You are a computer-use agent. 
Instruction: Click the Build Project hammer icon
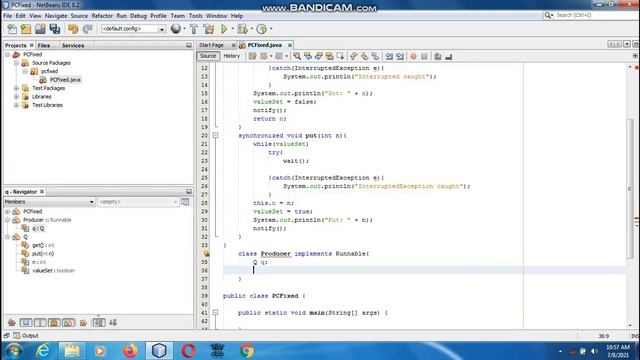[x=194, y=29]
